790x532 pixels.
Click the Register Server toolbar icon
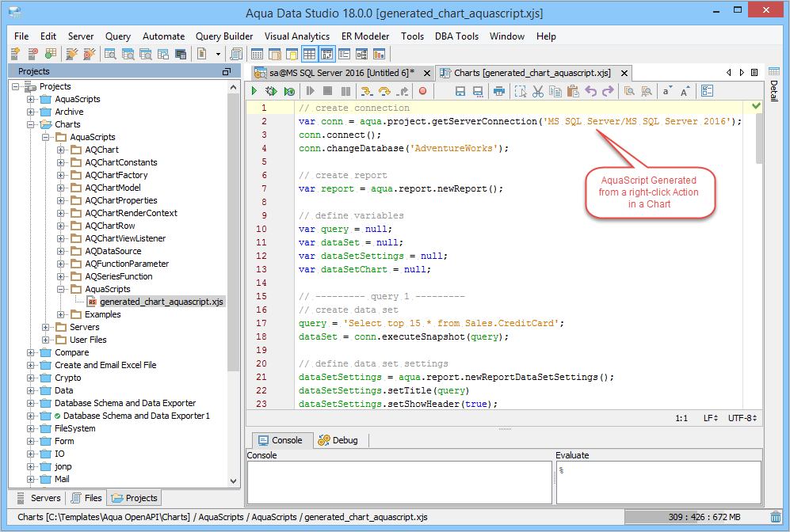tap(16, 54)
